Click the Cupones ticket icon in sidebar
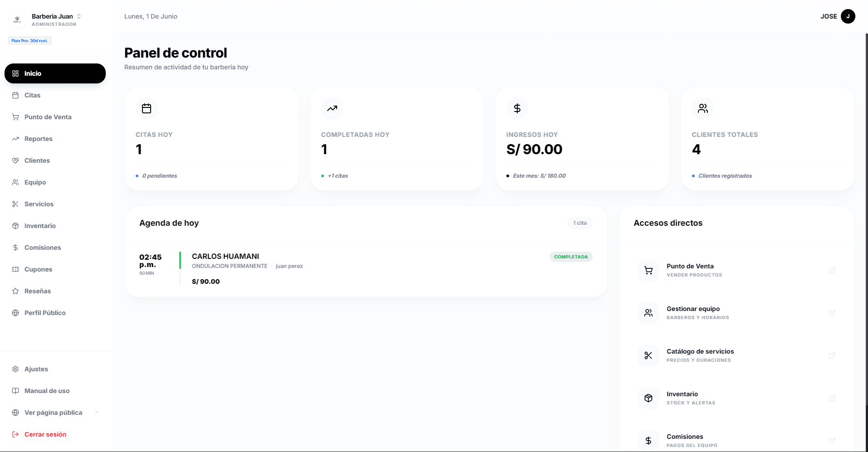 point(15,269)
